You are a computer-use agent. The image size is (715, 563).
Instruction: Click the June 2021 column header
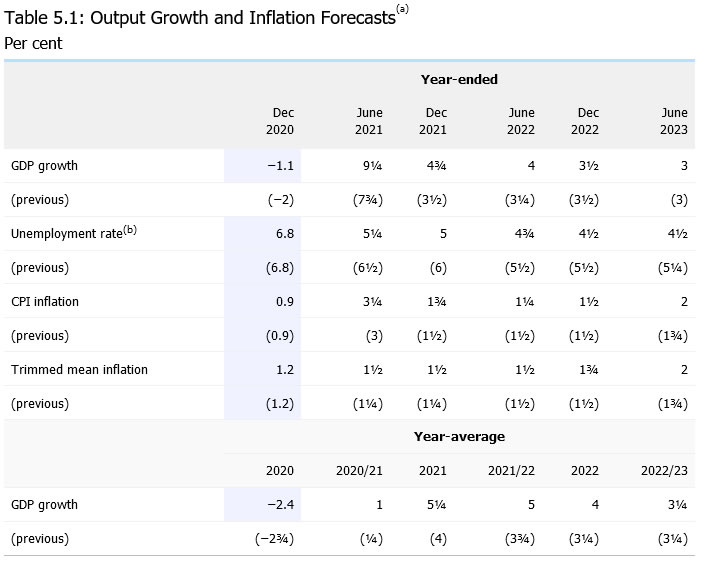(x=370, y=121)
